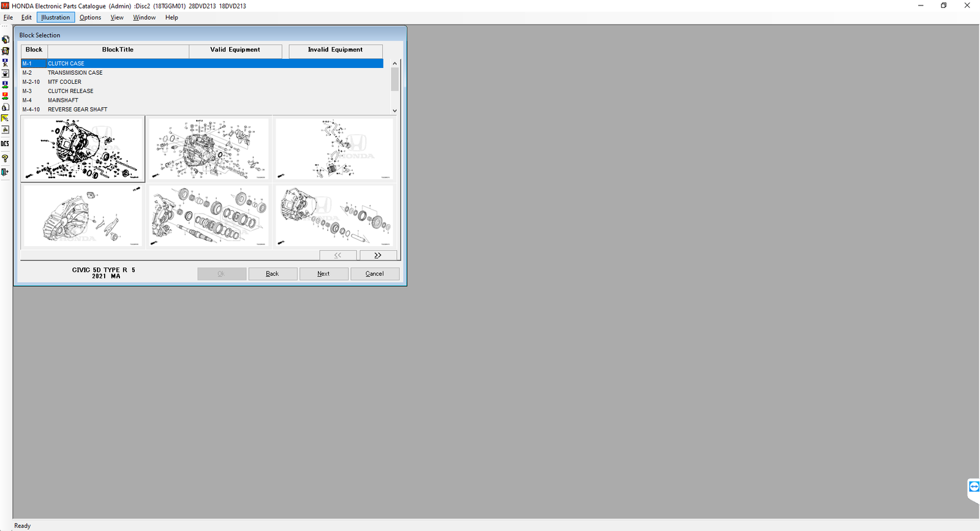Click the document page icon below the car icons
This screenshot has height=531, width=980.
(x=6, y=107)
